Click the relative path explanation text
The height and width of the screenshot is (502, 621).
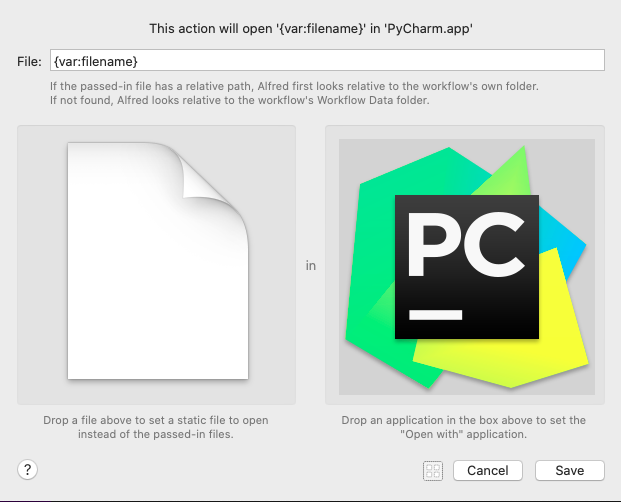click(x=294, y=93)
